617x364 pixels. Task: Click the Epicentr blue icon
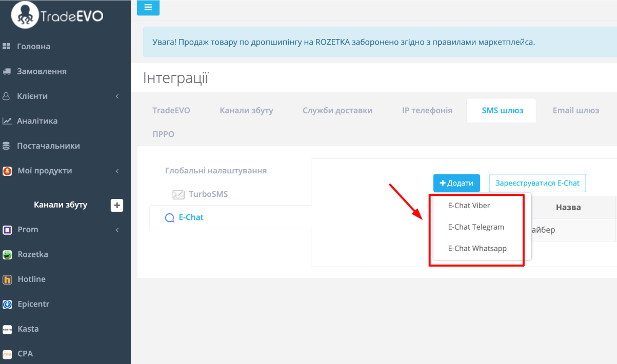[7, 305]
